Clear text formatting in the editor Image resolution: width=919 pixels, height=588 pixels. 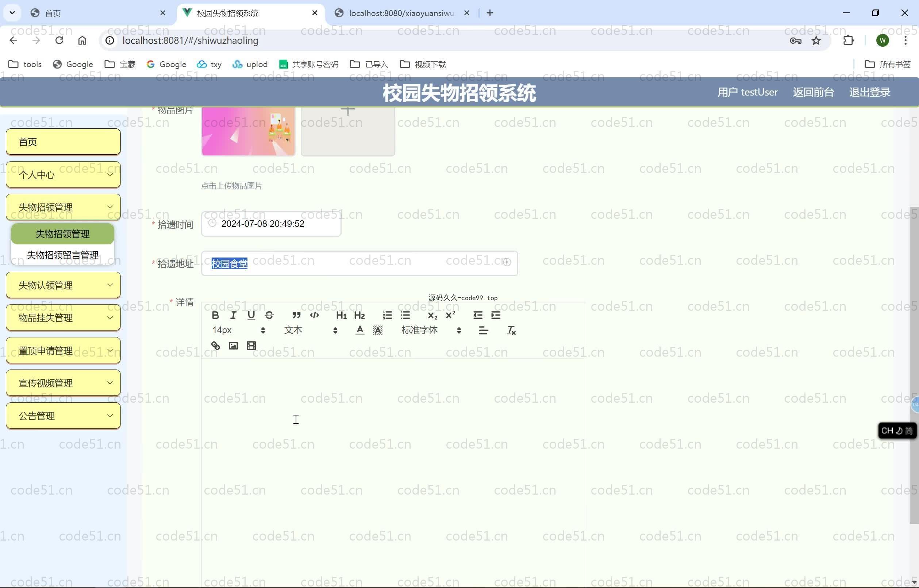pyautogui.click(x=511, y=330)
